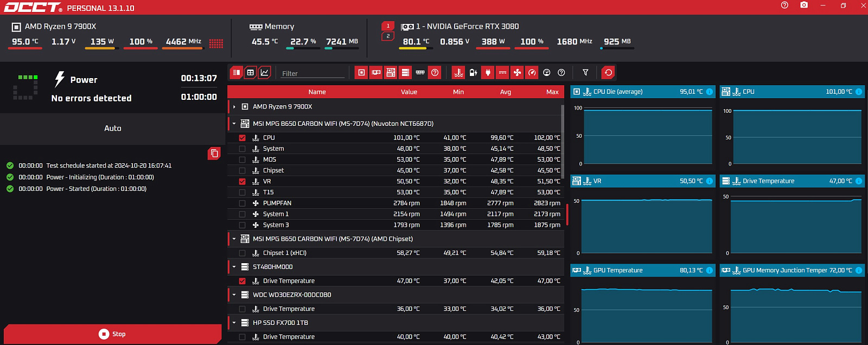Collapse the MSI MPG B650 Nuvoton NCT6687D group
Viewport: 868px width, 345px height.
(x=234, y=124)
